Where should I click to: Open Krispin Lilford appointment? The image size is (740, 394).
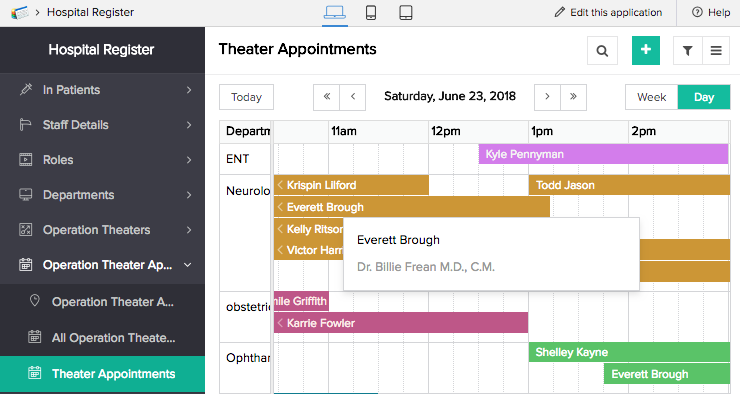pos(351,185)
